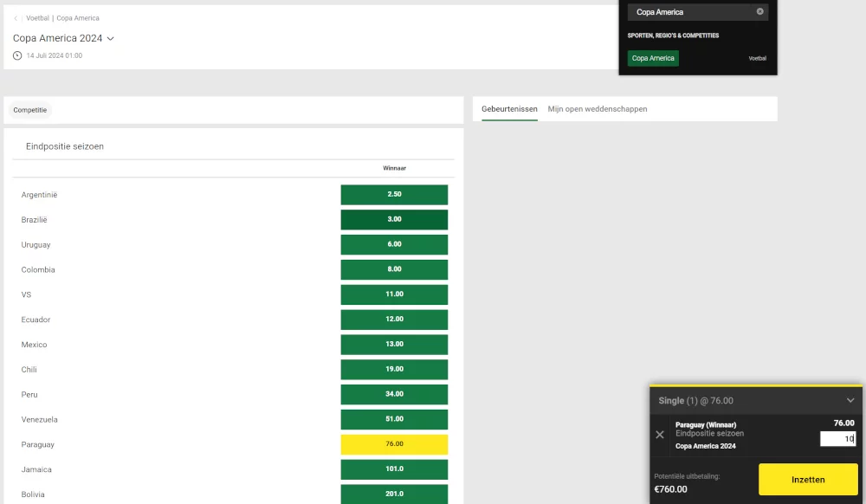Click the Argentinië row label
Image resolution: width=866 pixels, height=504 pixels.
(39, 195)
